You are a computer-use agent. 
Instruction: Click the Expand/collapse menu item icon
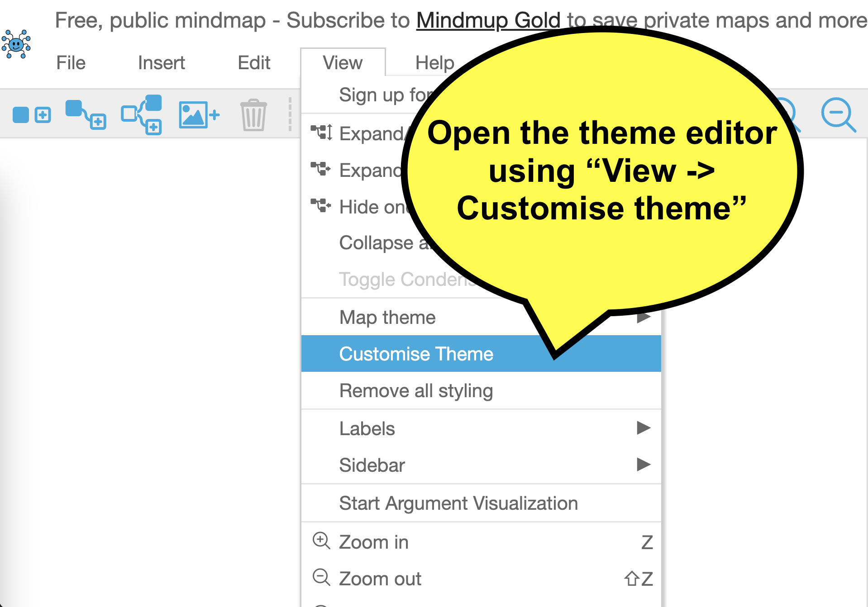coord(321,133)
